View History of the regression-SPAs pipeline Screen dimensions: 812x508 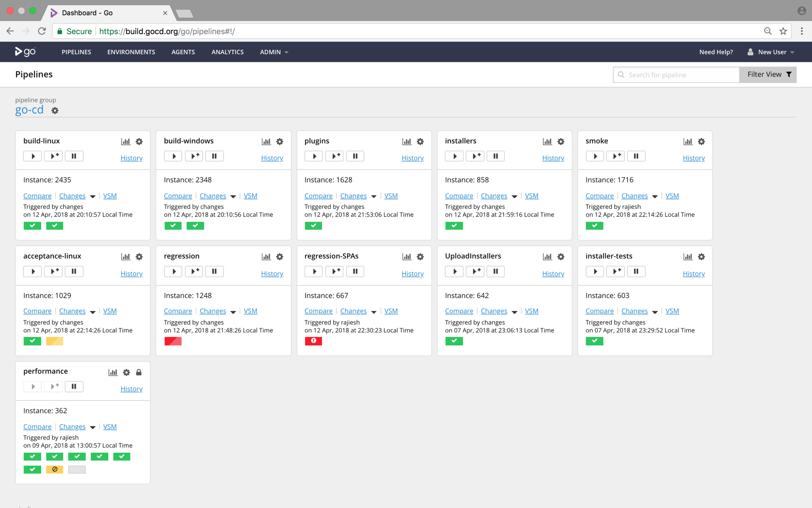point(412,273)
